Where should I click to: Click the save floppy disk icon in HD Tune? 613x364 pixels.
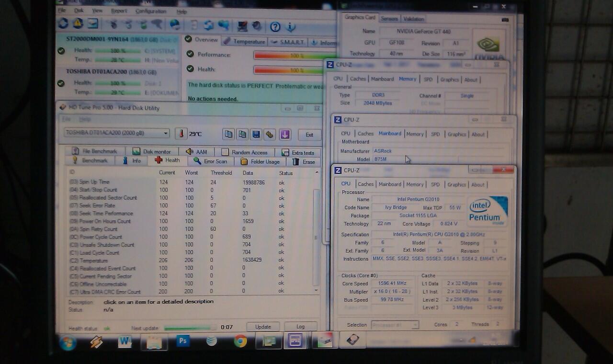(256, 135)
